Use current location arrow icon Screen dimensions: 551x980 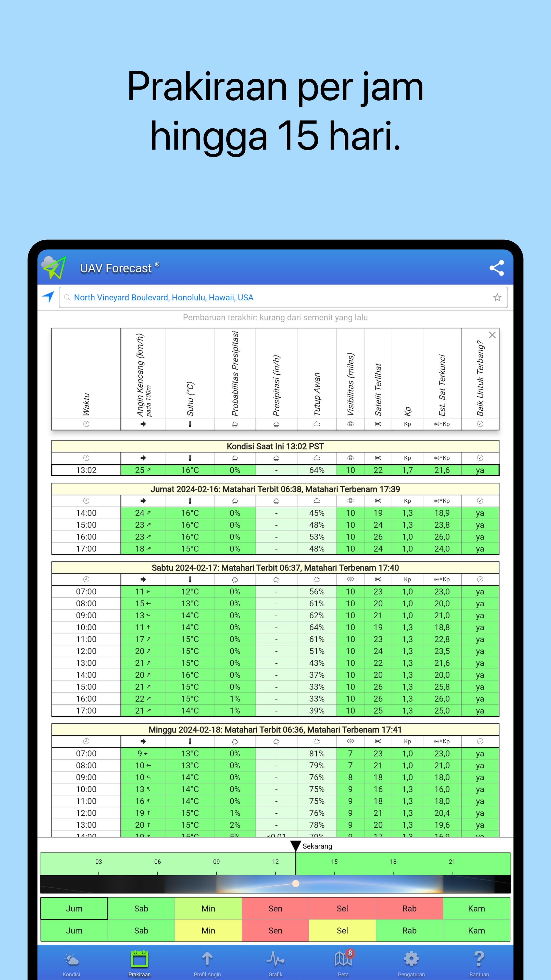click(x=48, y=297)
